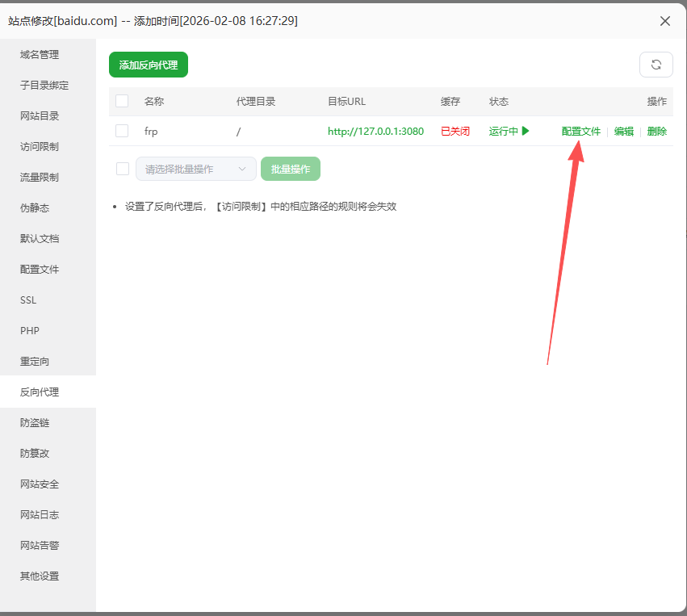
Task: Click the refresh icon button
Action: click(x=656, y=65)
